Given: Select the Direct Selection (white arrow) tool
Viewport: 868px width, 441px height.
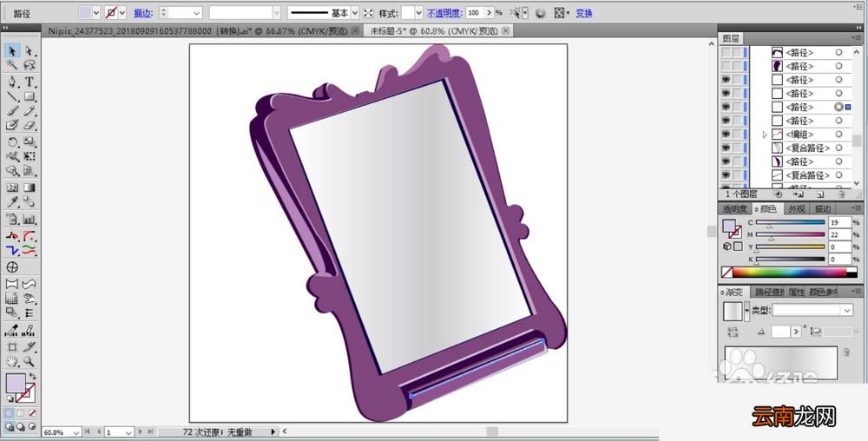Looking at the screenshot, I should pos(30,51).
